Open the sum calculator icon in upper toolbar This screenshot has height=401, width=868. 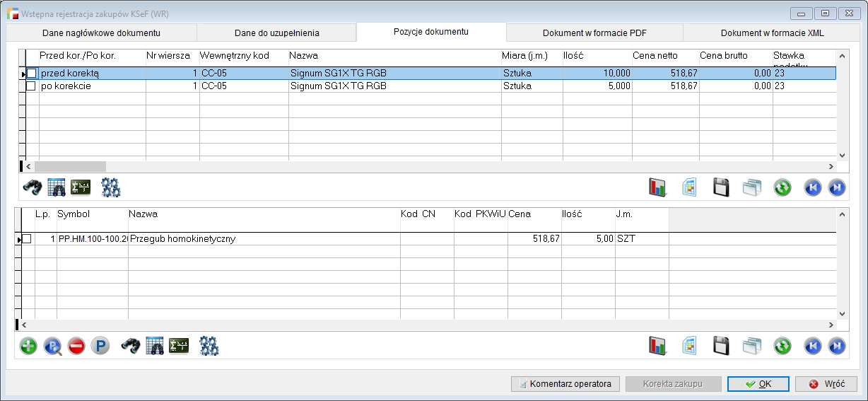[x=81, y=187]
